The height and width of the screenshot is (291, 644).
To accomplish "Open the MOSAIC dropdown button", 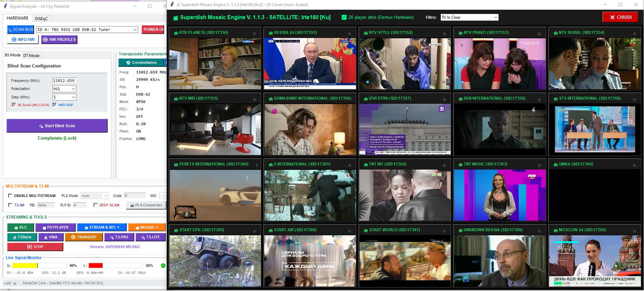I will tap(147, 227).
